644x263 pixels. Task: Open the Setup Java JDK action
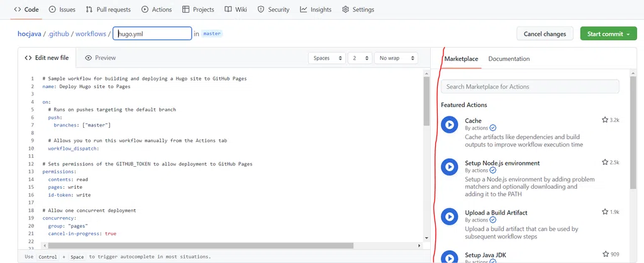tap(486, 255)
